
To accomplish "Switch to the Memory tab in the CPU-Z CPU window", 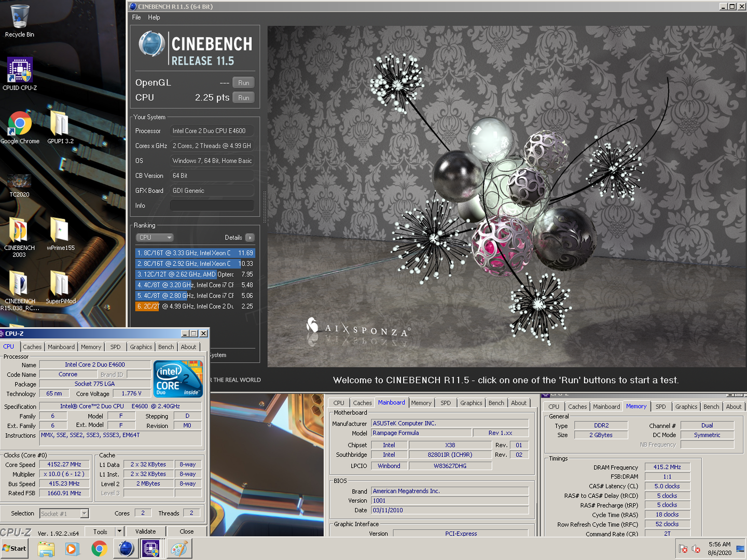I will [91, 347].
